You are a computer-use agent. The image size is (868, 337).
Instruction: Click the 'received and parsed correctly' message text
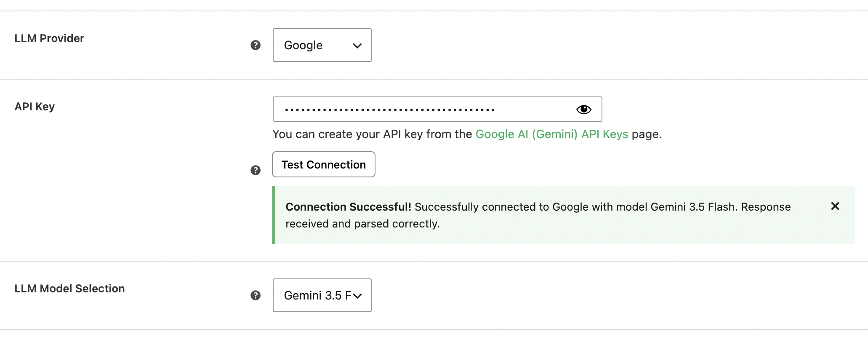tap(362, 224)
